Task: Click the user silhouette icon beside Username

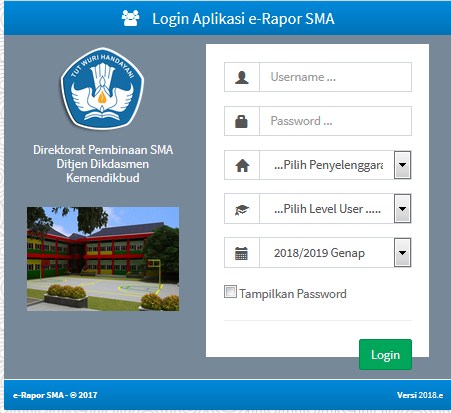Action: [x=242, y=77]
